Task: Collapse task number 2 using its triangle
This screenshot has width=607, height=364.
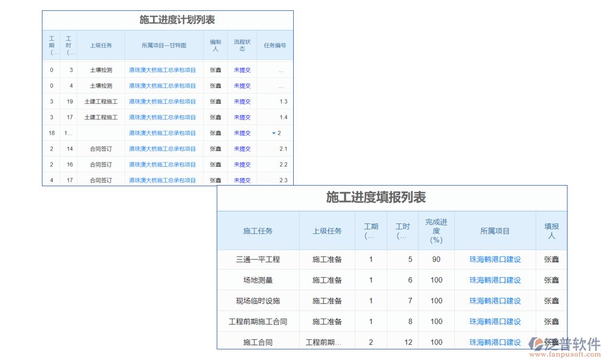Action: pyautogui.click(x=275, y=133)
